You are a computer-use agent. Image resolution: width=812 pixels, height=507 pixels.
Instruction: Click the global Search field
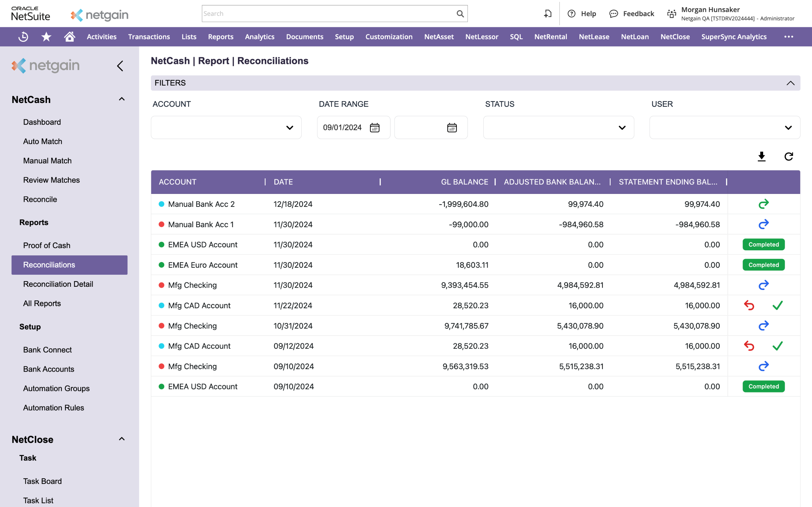point(335,14)
